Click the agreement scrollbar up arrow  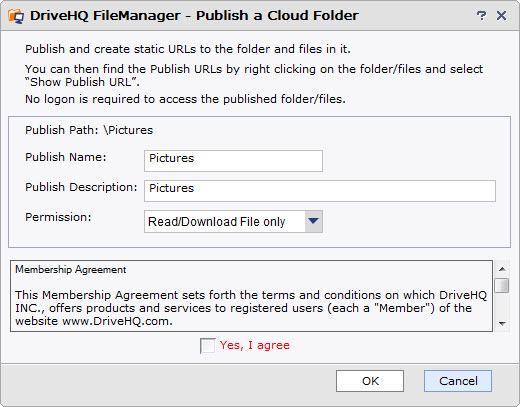502,269
